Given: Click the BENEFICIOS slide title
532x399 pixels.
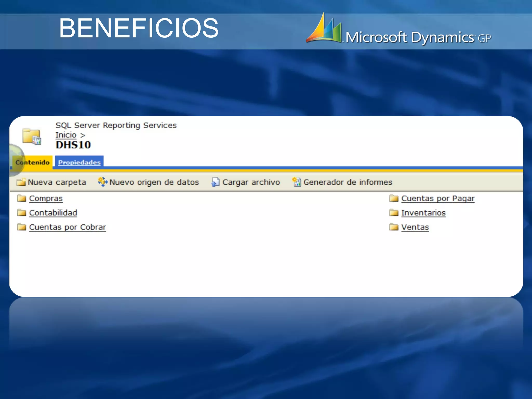Looking at the screenshot, I should pos(139,28).
